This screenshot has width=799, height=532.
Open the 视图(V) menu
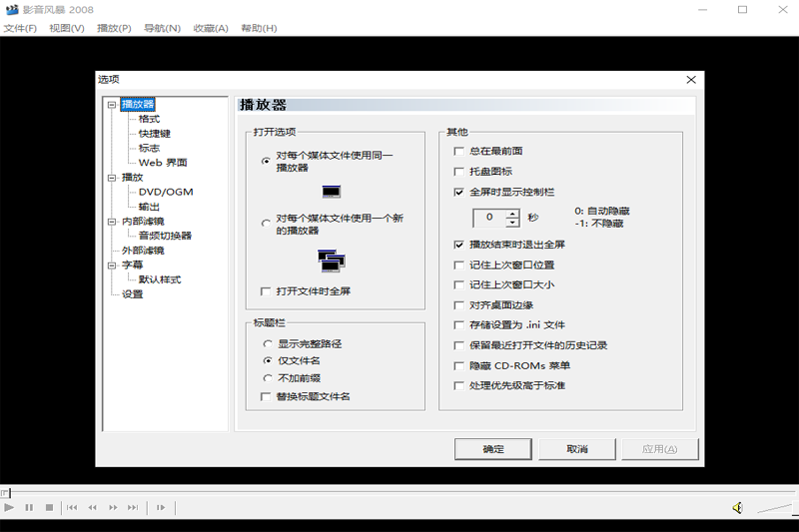coord(67,28)
